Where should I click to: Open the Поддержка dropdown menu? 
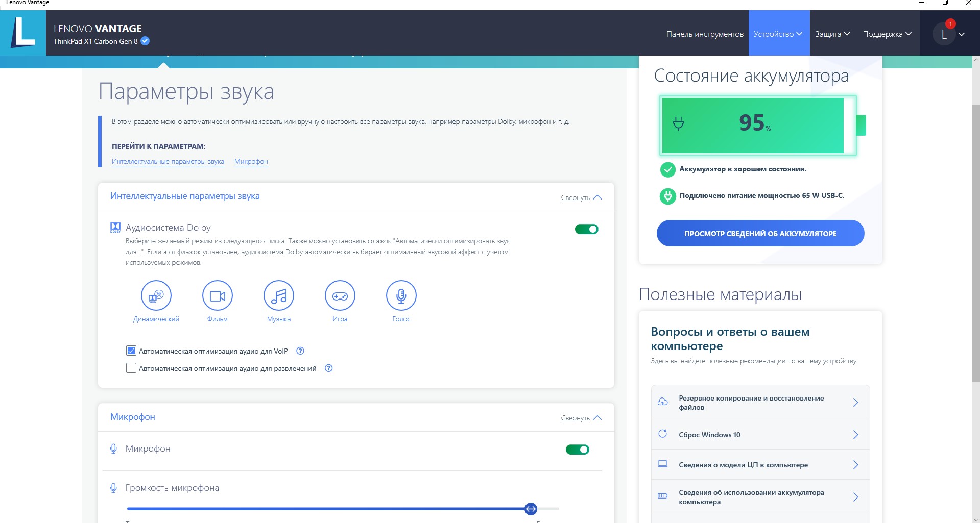(887, 34)
